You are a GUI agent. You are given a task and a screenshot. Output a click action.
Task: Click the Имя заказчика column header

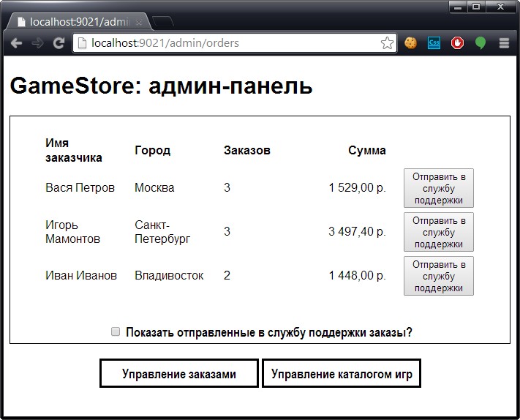[74, 150]
